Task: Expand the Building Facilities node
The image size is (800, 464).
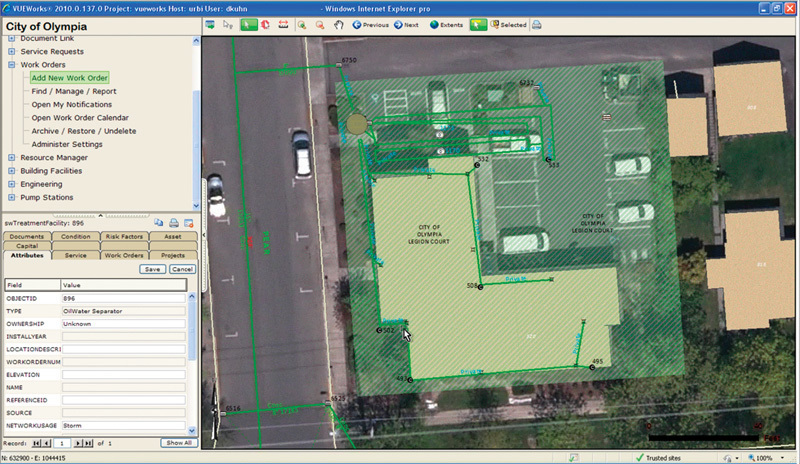Action: (11, 171)
